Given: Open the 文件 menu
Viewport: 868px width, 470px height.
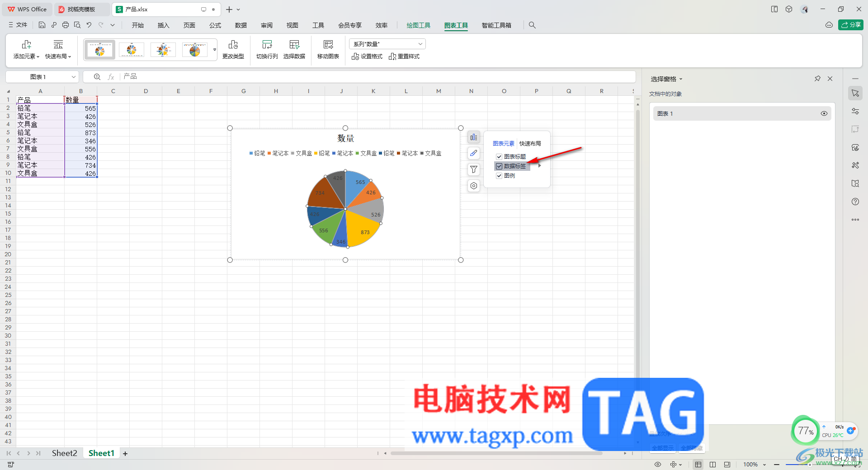Looking at the screenshot, I should [x=18, y=25].
